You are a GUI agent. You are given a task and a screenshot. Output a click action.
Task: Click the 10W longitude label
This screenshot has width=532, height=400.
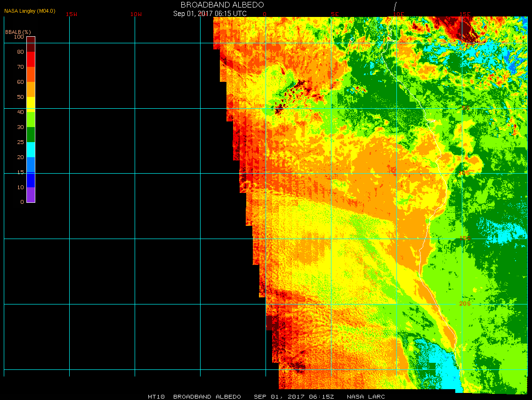(136, 14)
